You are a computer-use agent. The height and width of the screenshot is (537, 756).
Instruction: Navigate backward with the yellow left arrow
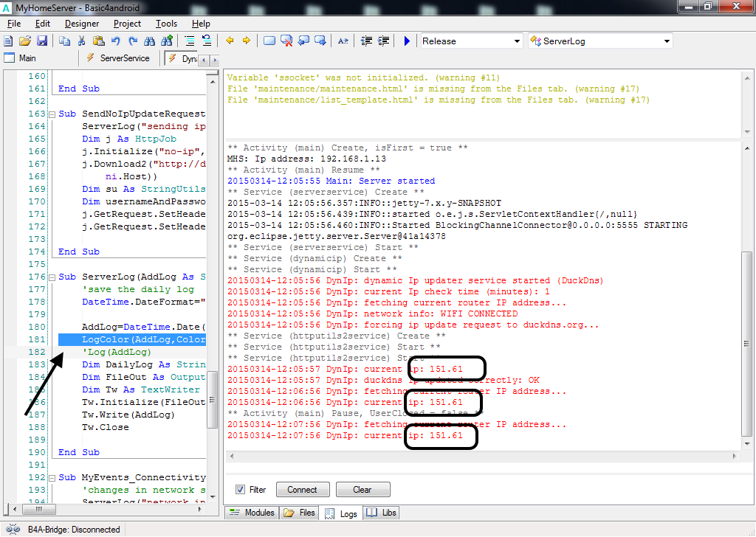[x=230, y=41]
